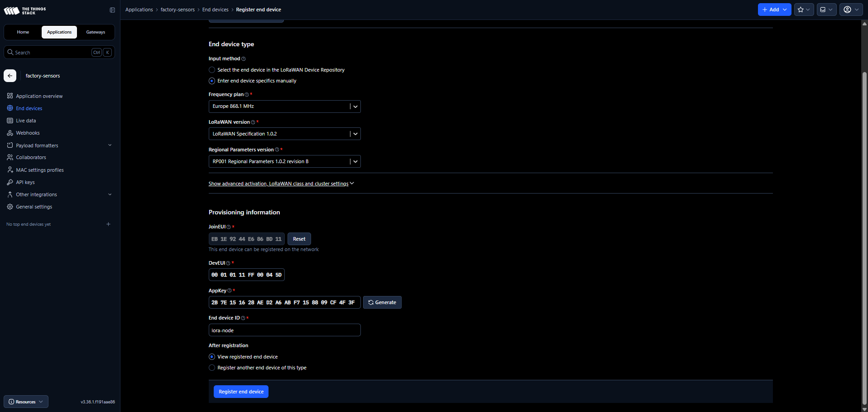Open user profile icon menu

click(851, 10)
